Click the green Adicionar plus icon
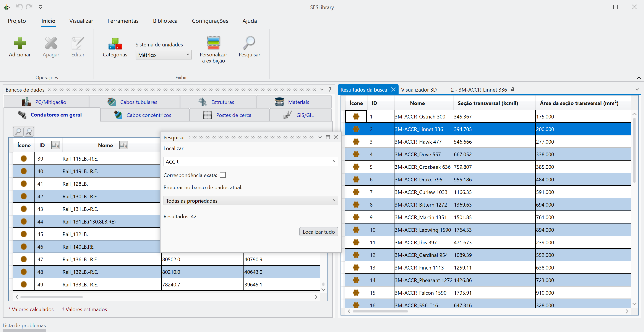 [x=20, y=43]
